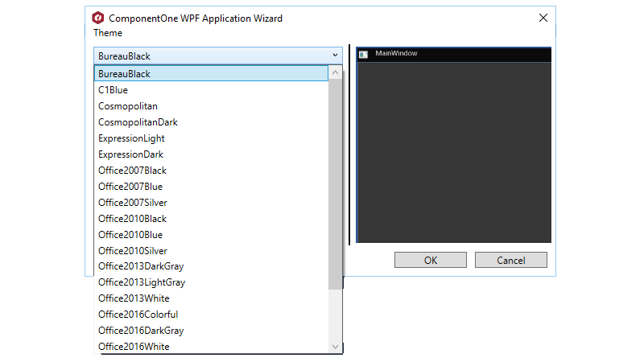Viewport: 644px width, 362px height.
Task: Select Office2007Blue theme
Action: (211, 187)
